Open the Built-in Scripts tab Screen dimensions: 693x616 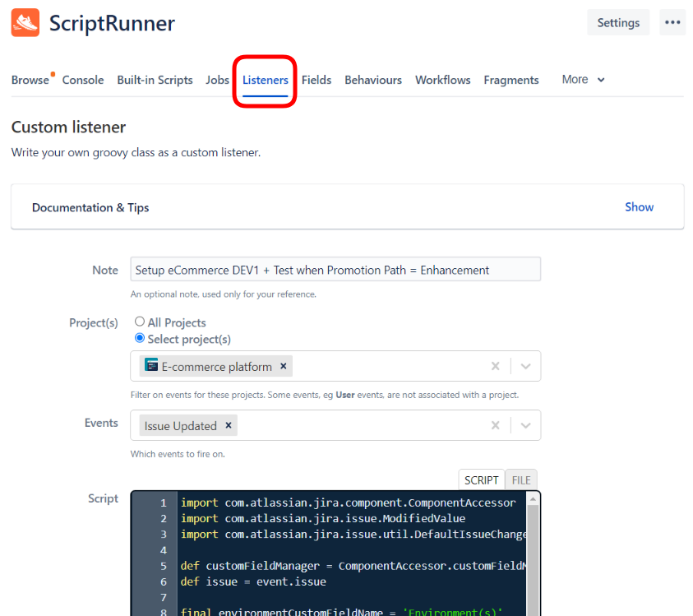pyautogui.click(x=155, y=80)
